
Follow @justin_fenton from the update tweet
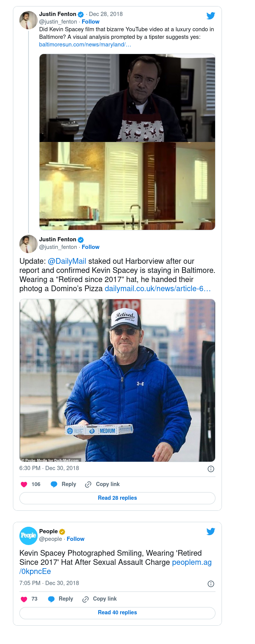(x=90, y=247)
